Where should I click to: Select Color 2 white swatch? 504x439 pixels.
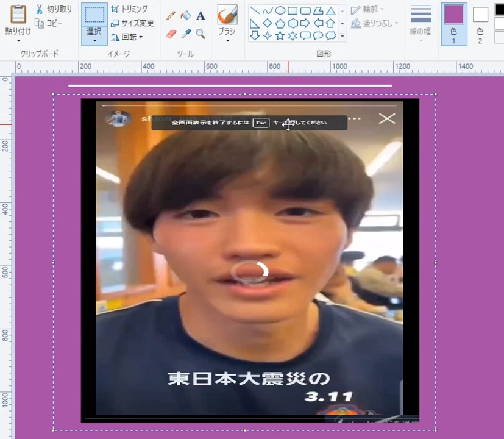tap(480, 15)
